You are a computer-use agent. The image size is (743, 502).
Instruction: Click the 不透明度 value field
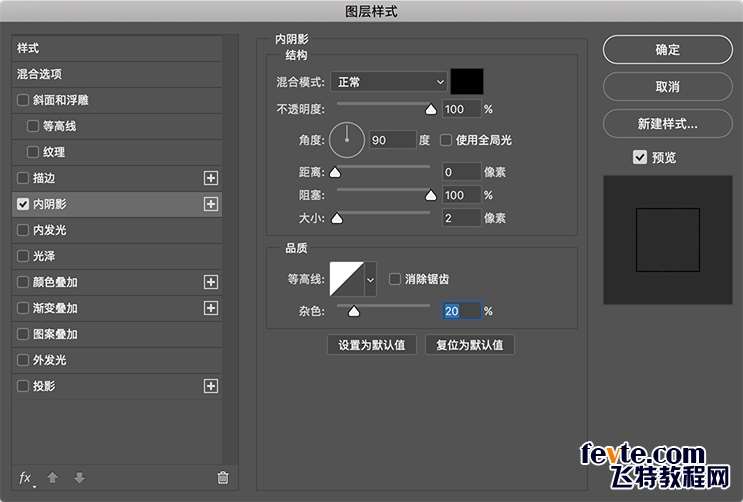(461, 110)
